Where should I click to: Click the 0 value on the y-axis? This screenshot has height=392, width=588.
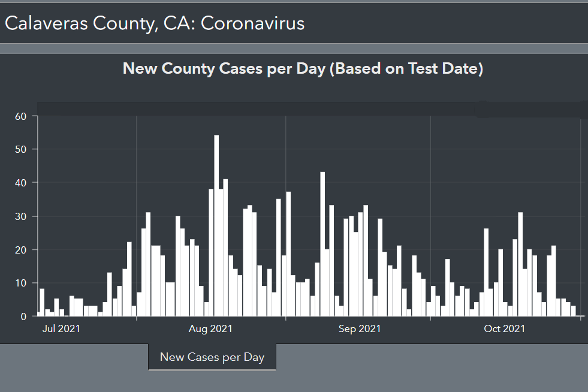tap(24, 316)
